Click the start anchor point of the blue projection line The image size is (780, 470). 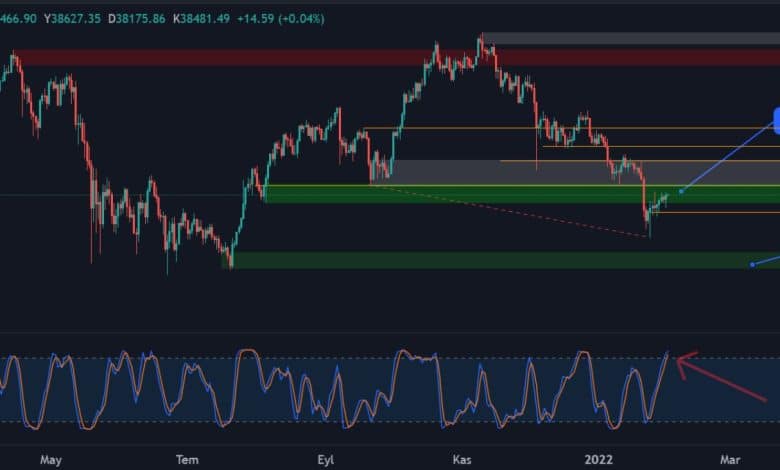click(x=681, y=191)
